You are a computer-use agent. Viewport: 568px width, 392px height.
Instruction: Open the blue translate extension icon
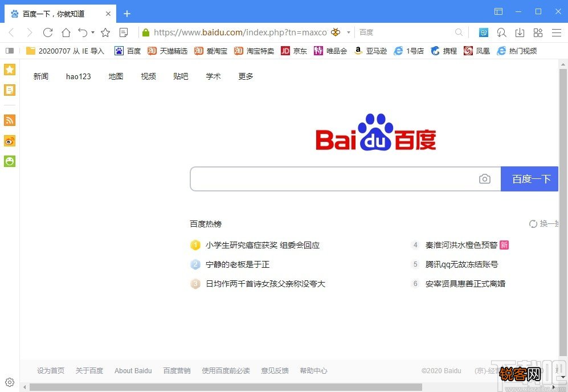pyautogui.click(x=484, y=32)
